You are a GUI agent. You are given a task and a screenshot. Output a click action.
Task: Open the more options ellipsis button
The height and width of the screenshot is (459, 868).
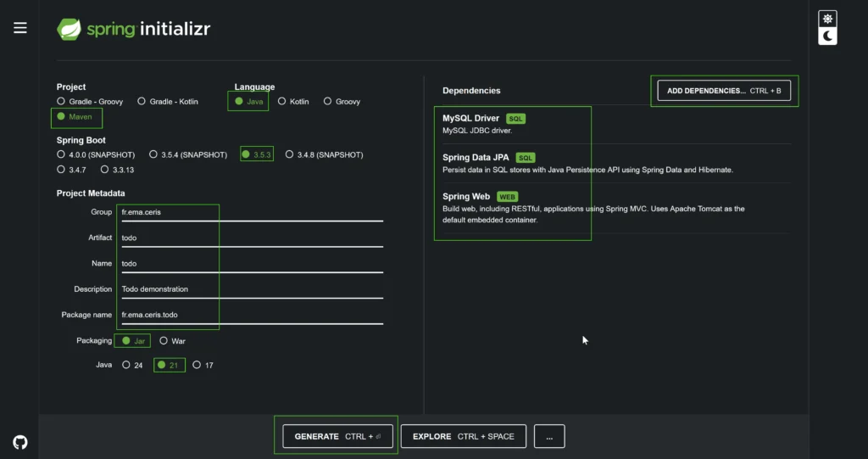pos(549,436)
